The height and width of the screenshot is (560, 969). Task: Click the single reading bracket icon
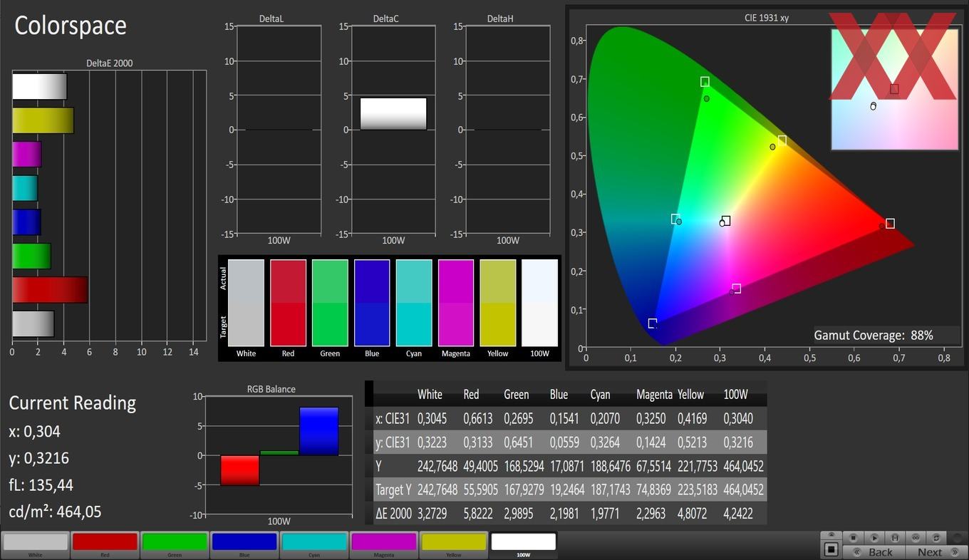[895, 538]
